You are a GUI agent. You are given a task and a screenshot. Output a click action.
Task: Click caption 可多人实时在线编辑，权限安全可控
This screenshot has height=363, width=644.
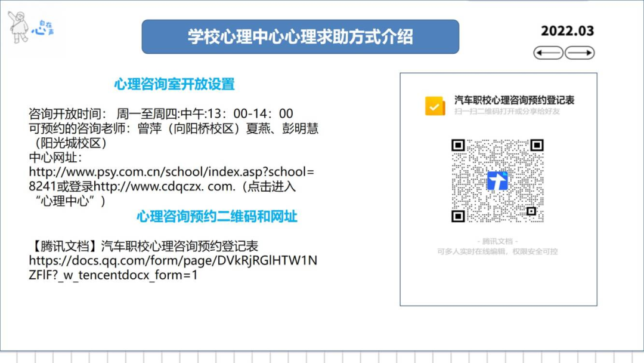tap(497, 251)
